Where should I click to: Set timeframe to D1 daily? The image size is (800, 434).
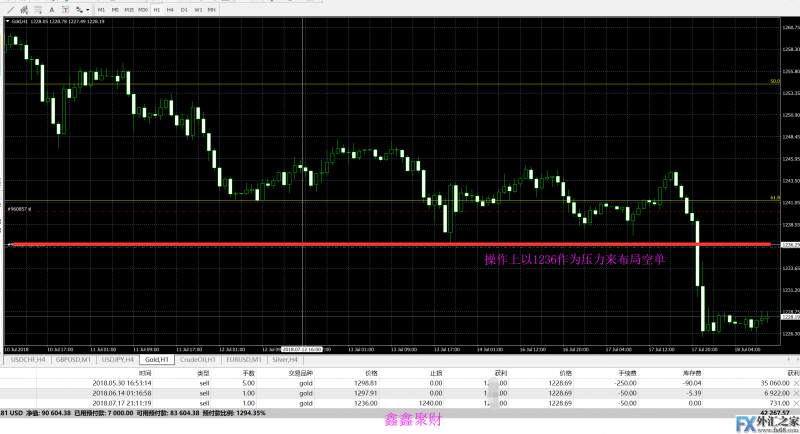184,8
